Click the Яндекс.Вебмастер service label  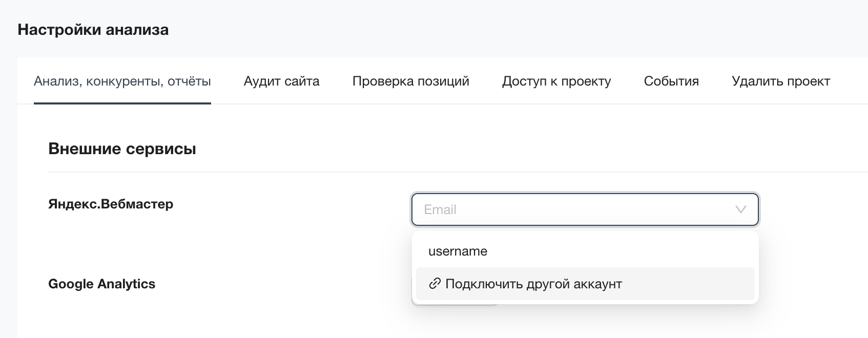click(x=111, y=204)
